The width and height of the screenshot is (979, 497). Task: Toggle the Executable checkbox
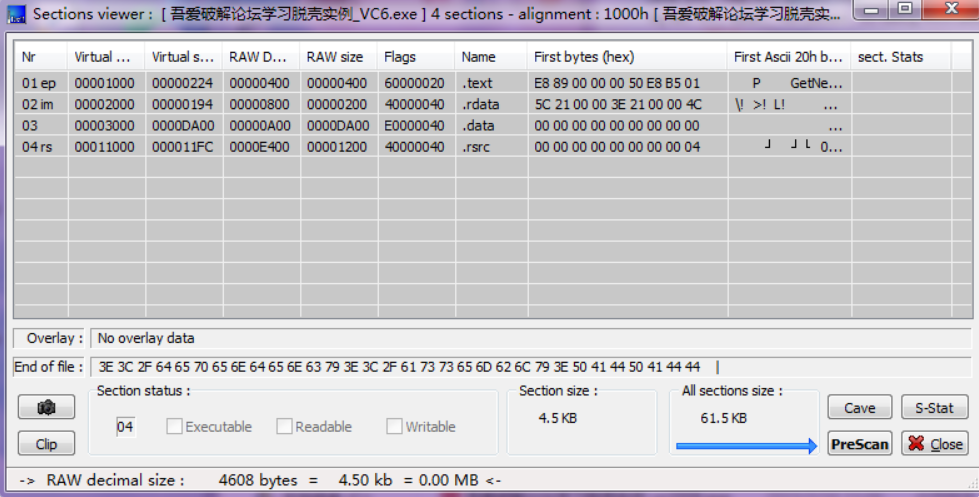click(175, 427)
